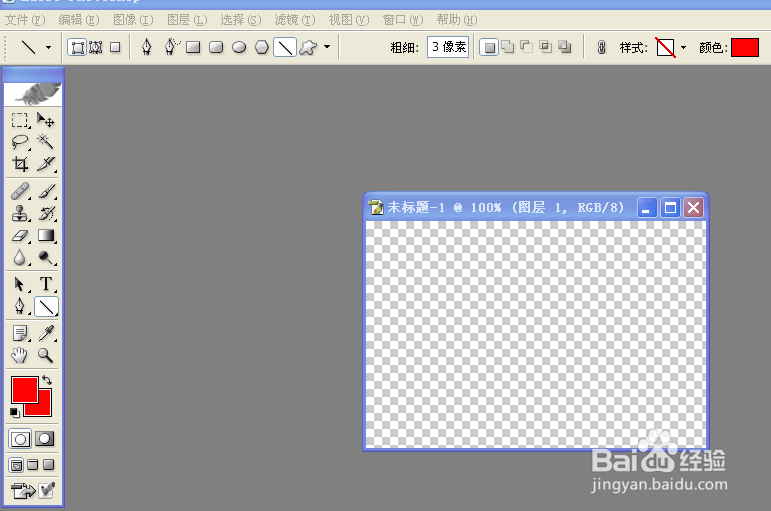
Task: Select Create New Shape Layer option
Action: coord(489,47)
